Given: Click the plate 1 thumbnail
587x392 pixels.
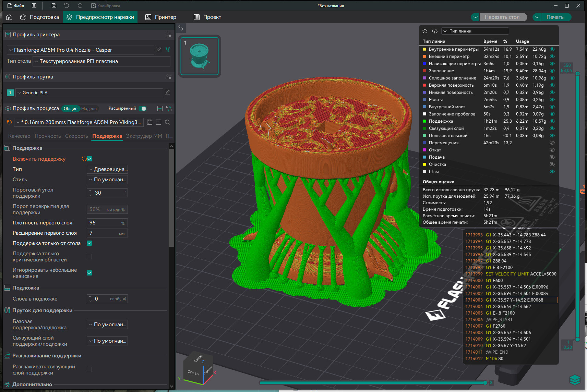Looking at the screenshot, I should click(200, 56).
